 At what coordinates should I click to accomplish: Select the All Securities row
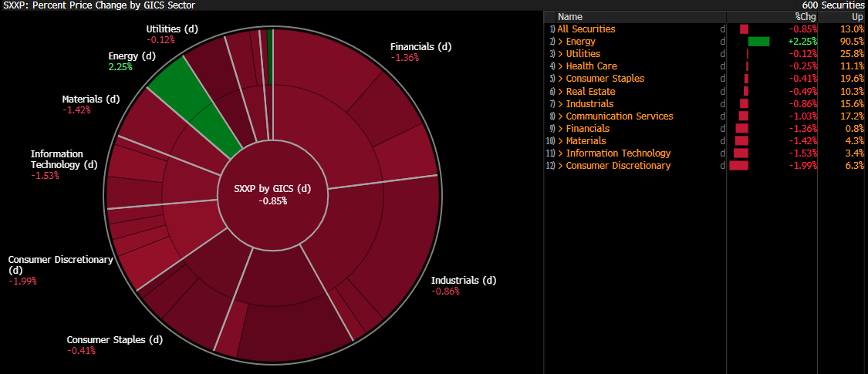tap(704, 29)
